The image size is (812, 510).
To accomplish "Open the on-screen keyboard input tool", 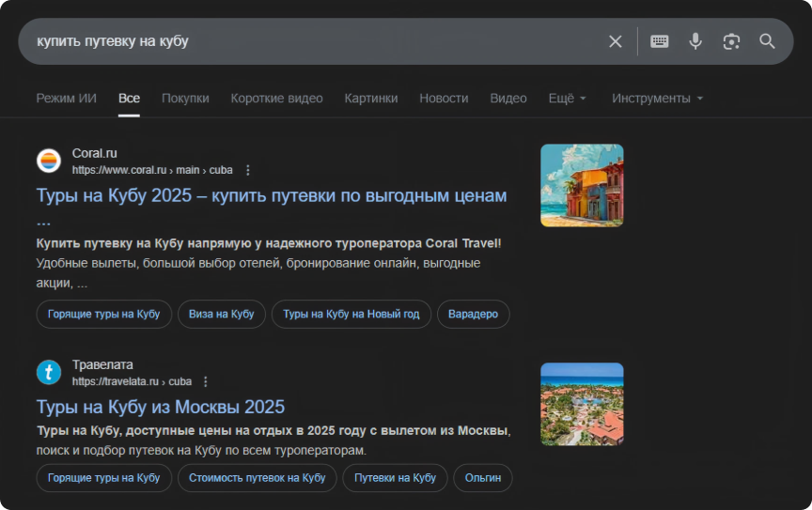I will pos(660,41).
